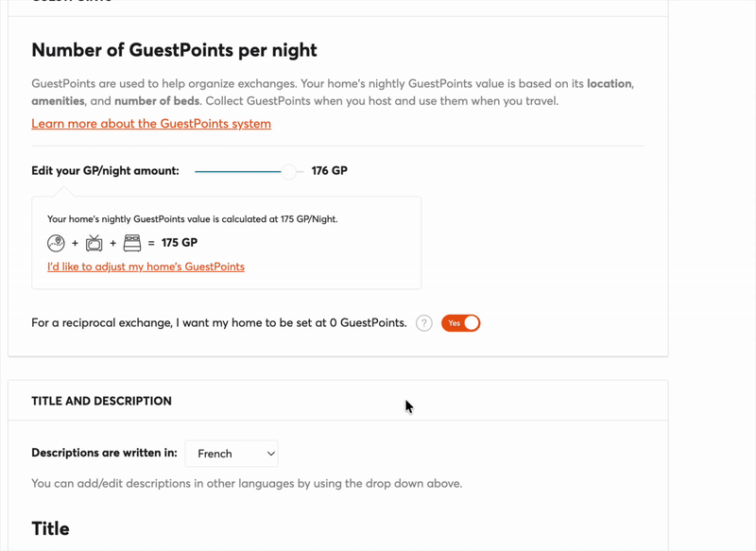The image size is (756, 551).
Task: Disable the reciprocal exchange Yes toggle
Action: pyautogui.click(x=460, y=323)
